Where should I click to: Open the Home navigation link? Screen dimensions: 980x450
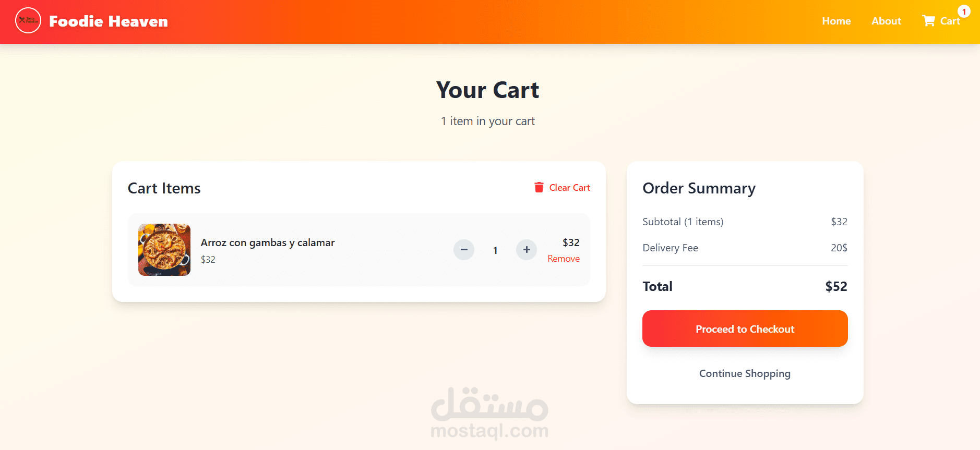pyautogui.click(x=836, y=21)
